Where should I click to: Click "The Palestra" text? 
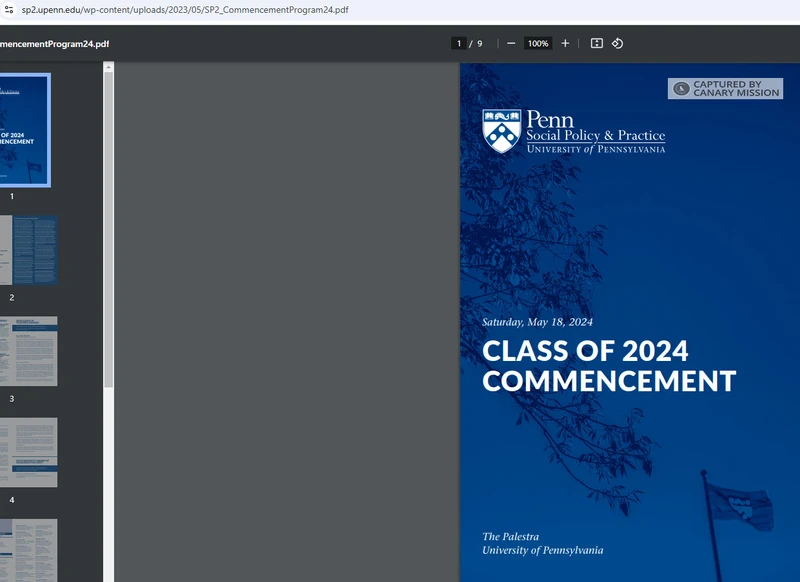(x=510, y=537)
